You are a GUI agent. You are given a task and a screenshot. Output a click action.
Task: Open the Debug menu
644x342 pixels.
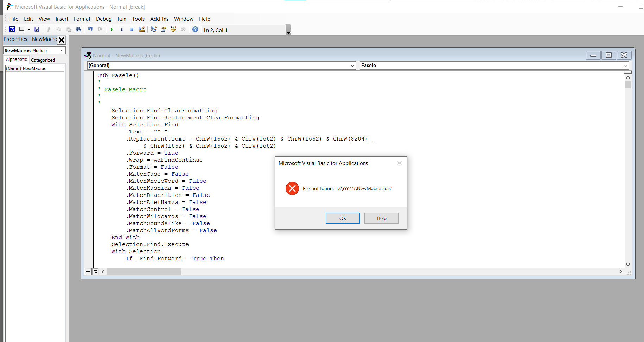(104, 19)
